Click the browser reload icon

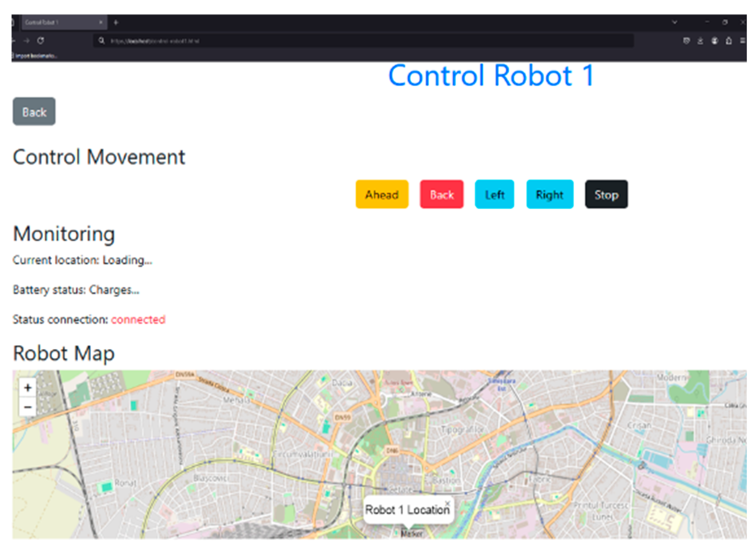[x=40, y=41]
